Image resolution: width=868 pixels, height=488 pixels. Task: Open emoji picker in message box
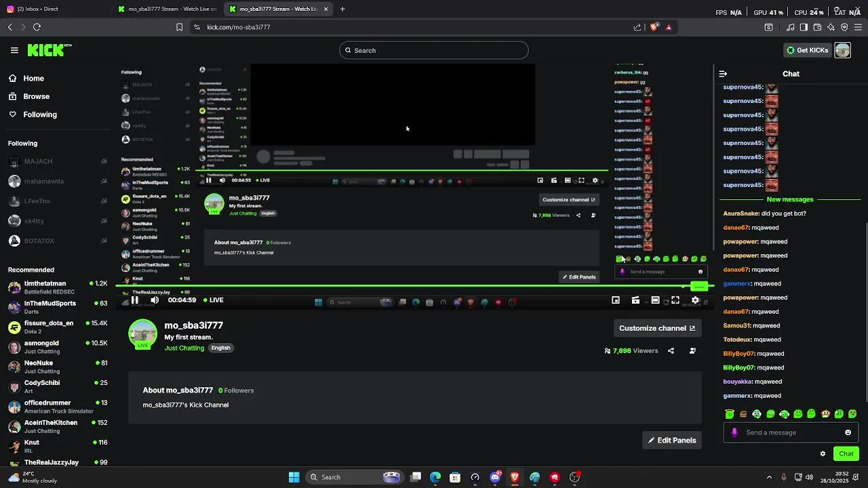click(x=848, y=432)
